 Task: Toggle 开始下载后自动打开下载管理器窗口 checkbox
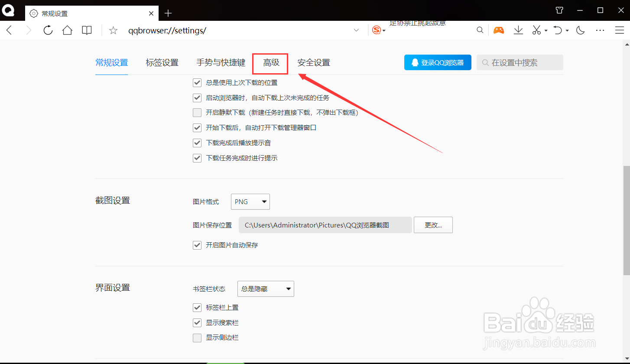[197, 127]
